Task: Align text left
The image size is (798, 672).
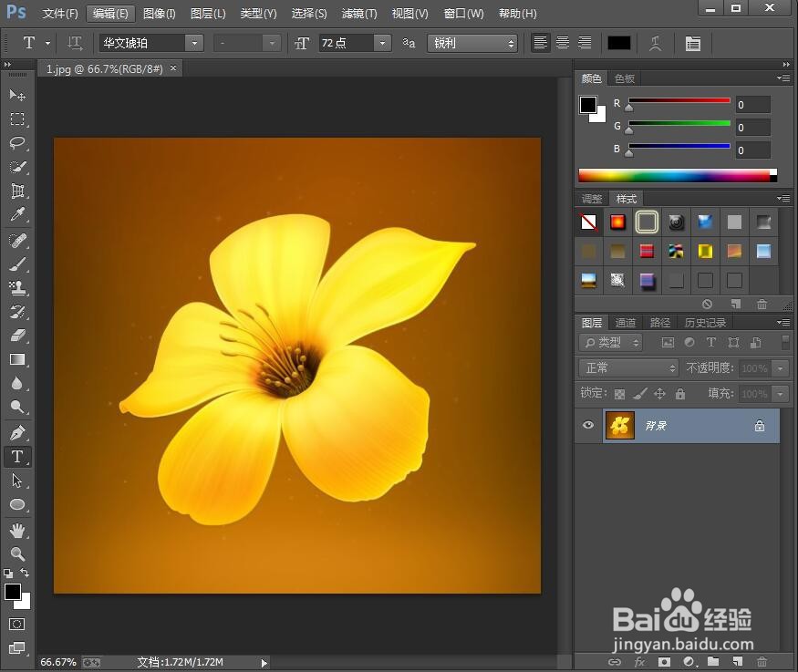Action: tap(541, 43)
